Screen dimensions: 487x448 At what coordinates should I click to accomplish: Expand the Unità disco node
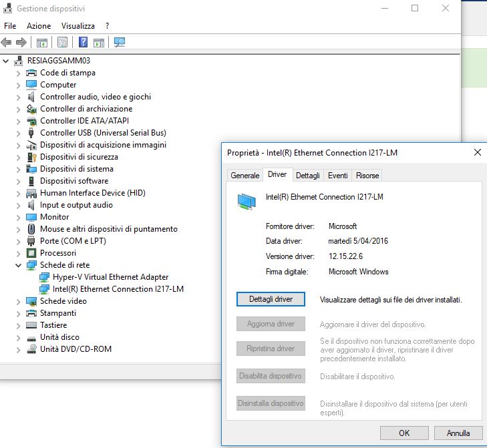(18, 337)
